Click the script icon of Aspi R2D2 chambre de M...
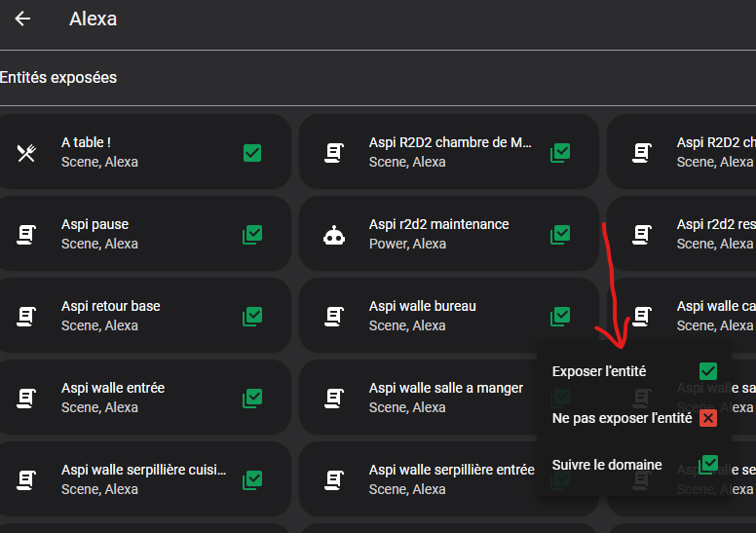The height and width of the screenshot is (533, 756). click(334, 153)
